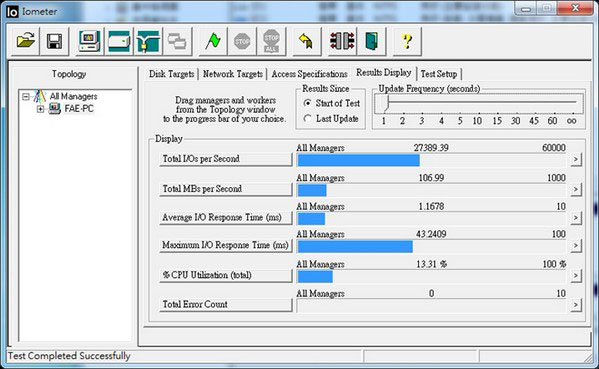Switch to the Disk Targets tab
This screenshot has width=599, height=369.
click(172, 74)
